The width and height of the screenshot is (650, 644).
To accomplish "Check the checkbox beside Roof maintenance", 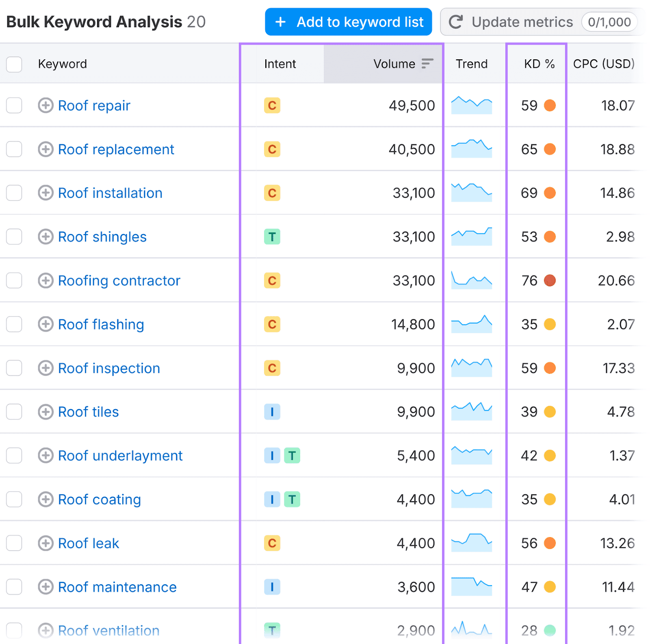I will 14,587.
